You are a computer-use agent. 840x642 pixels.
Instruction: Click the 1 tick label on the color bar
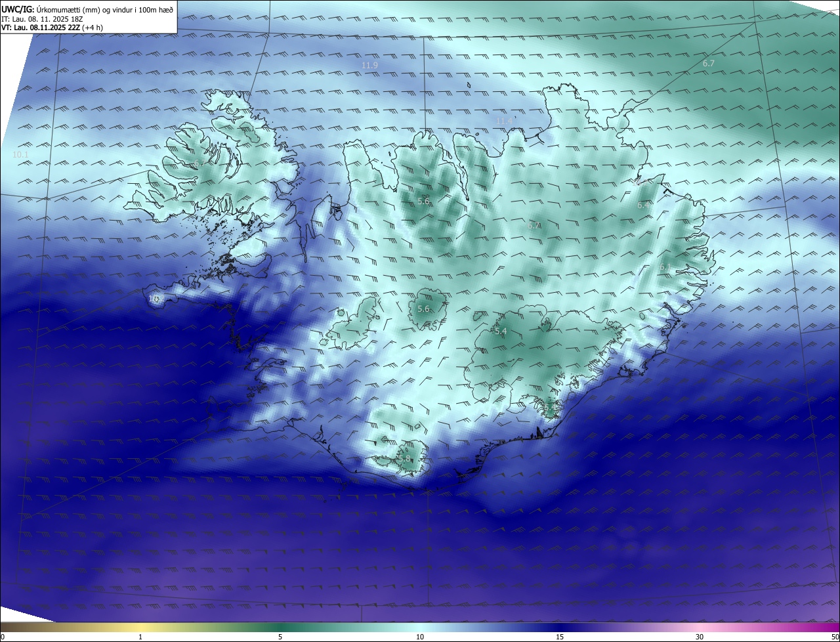tap(140, 637)
